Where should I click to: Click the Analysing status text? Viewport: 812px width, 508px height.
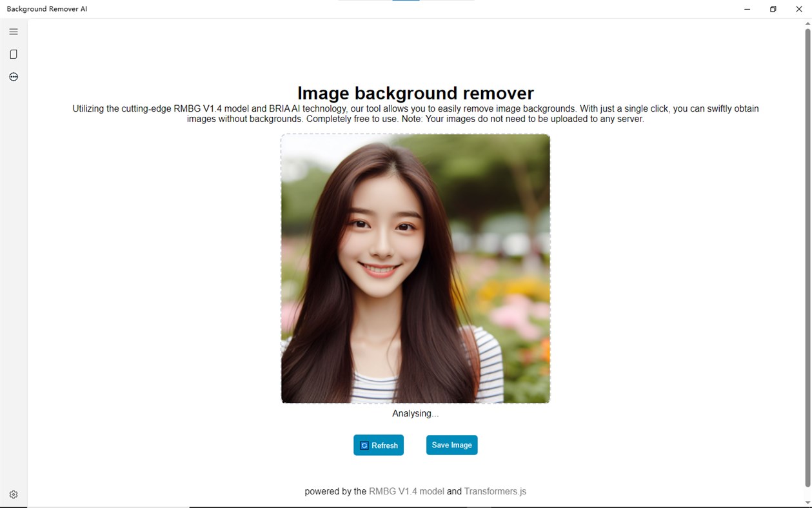coord(415,413)
